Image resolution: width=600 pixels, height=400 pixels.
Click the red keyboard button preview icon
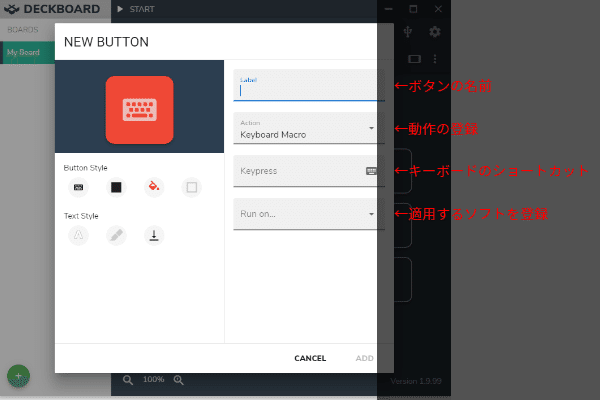[x=139, y=110]
